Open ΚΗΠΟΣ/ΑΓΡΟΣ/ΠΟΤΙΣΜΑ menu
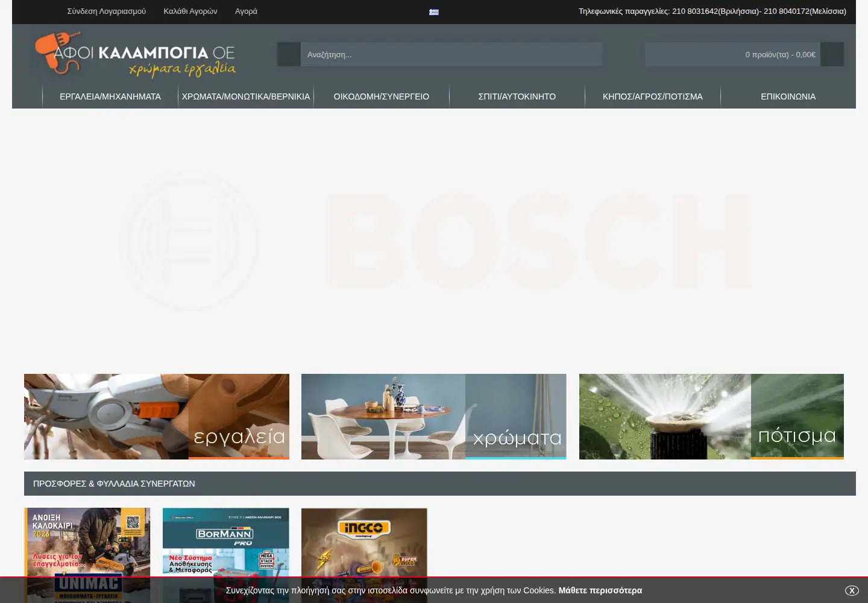868x603 pixels. point(653,96)
